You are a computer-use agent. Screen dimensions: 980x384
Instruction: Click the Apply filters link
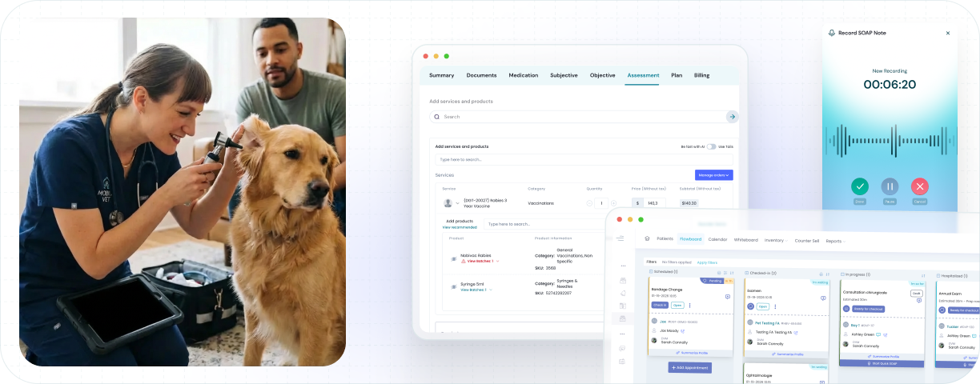(707, 262)
